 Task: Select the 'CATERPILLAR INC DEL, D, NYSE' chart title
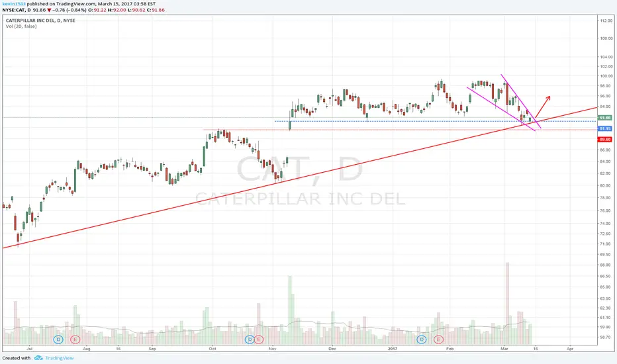[40, 21]
